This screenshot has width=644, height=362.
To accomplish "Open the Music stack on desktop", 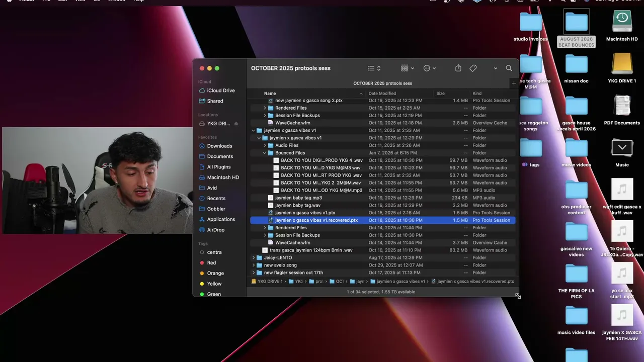I will pyautogui.click(x=622, y=152).
